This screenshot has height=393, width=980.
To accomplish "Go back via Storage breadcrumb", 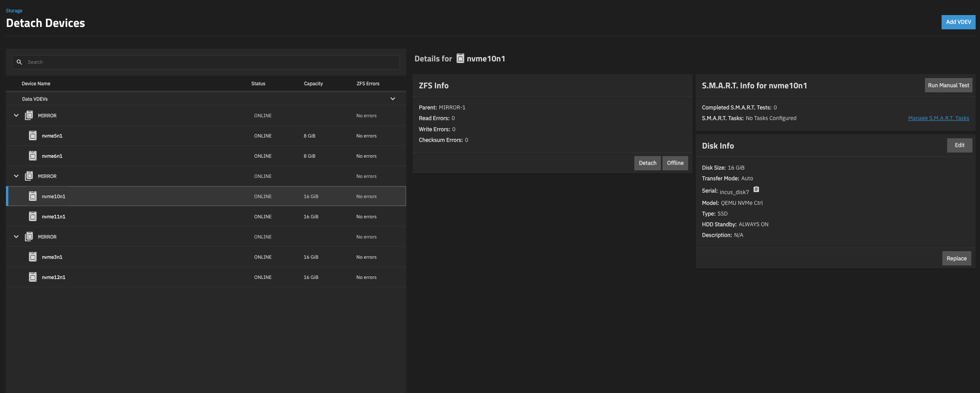I will (14, 11).
